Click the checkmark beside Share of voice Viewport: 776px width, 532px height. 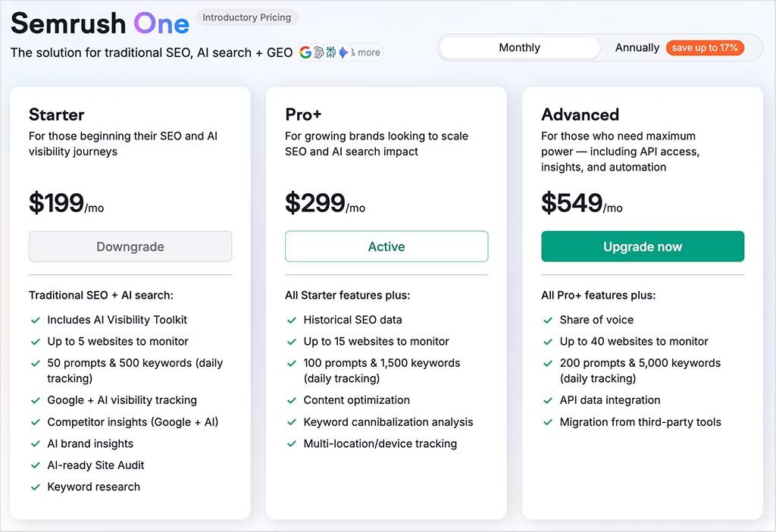[548, 320]
